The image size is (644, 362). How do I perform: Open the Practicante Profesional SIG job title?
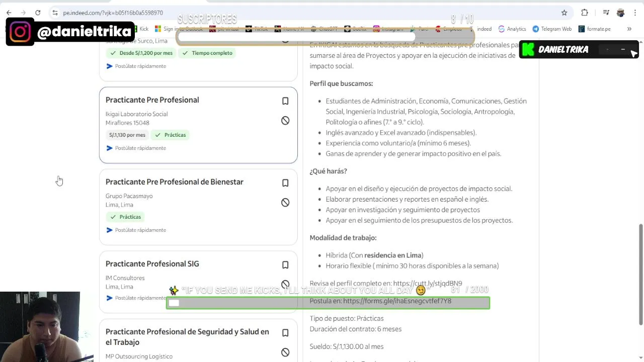coord(152,264)
